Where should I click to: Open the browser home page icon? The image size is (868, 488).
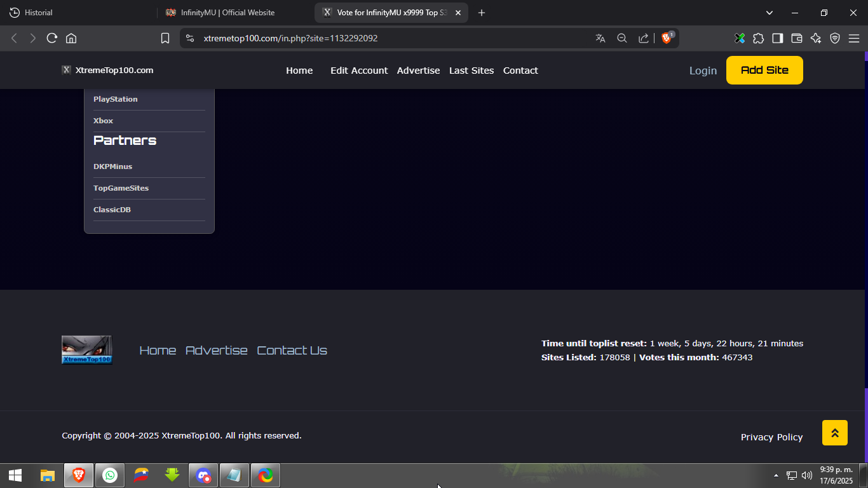[71, 38]
